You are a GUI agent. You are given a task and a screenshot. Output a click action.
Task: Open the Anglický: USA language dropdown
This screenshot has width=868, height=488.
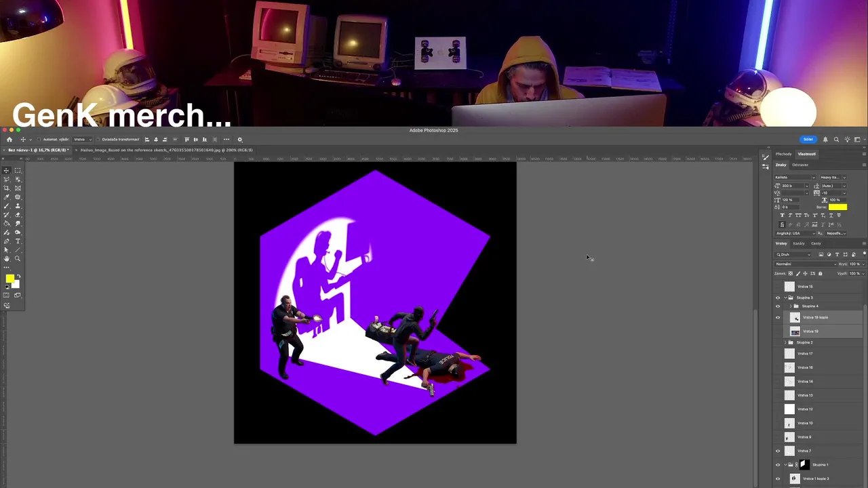coord(795,233)
